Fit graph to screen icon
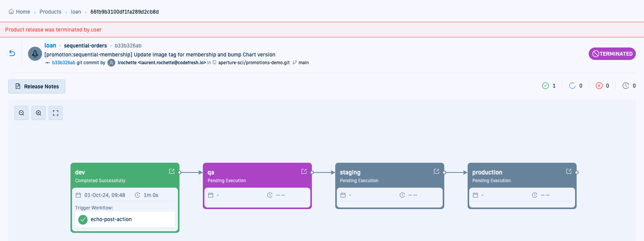The image size is (644, 241). click(x=56, y=113)
